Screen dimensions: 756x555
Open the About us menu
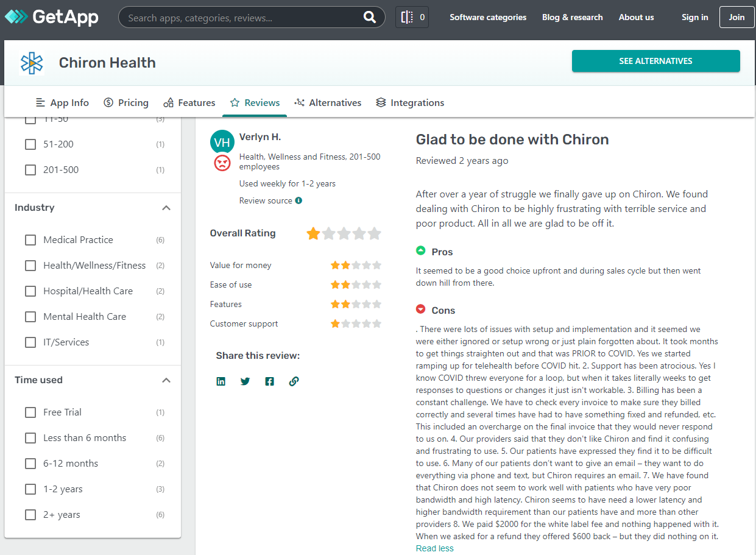click(x=637, y=17)
